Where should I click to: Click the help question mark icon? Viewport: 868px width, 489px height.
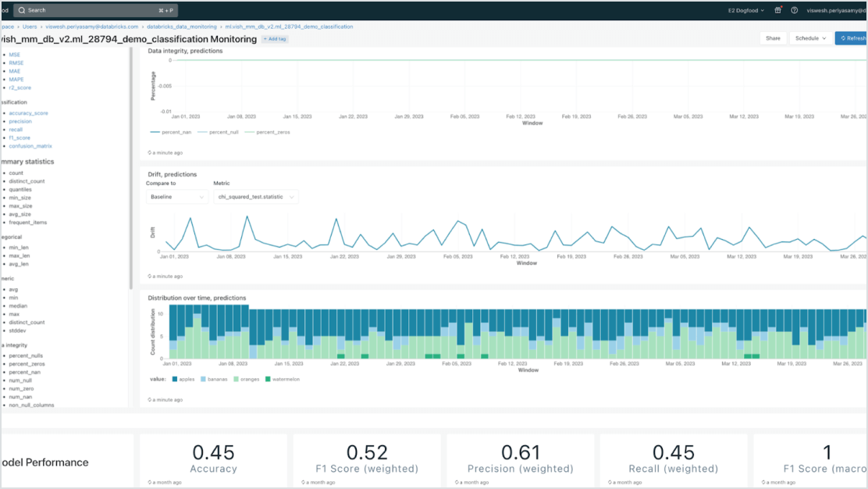pyautogui.click(x=794, y=10)
